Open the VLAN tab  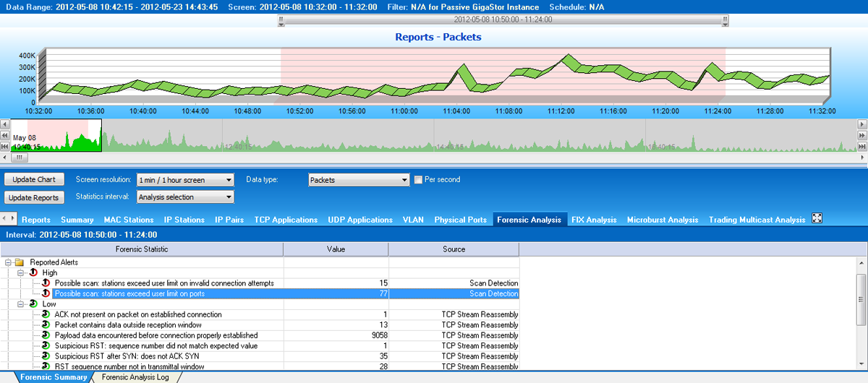tap(413, 220)
